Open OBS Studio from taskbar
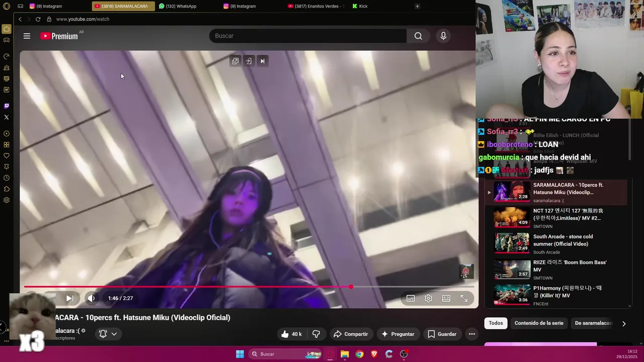Viewport: 644px width, 362px height. [404, 354]
